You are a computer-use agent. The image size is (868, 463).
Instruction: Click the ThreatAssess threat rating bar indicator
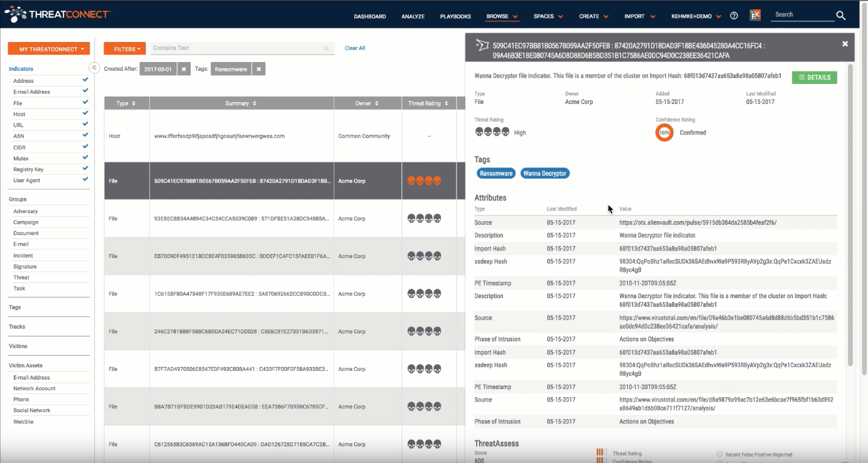pyautogui.click(x=600, y=454)
